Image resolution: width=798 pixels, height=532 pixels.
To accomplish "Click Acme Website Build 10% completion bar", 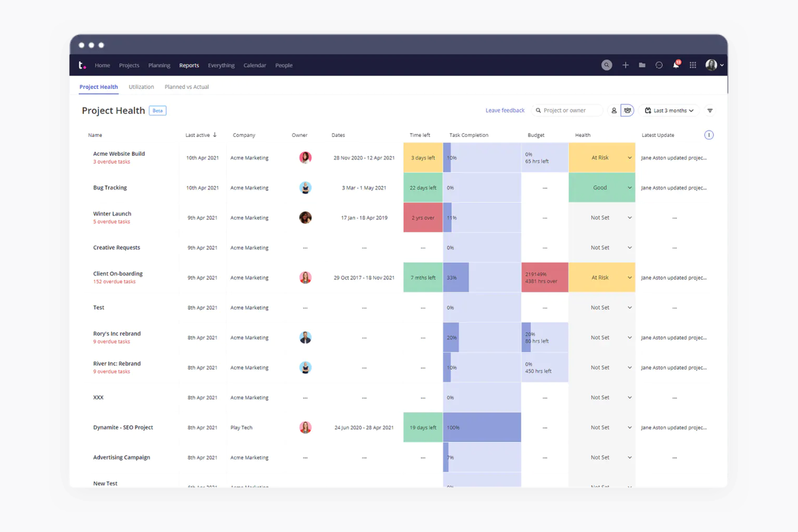I will [x=482, y=158].
